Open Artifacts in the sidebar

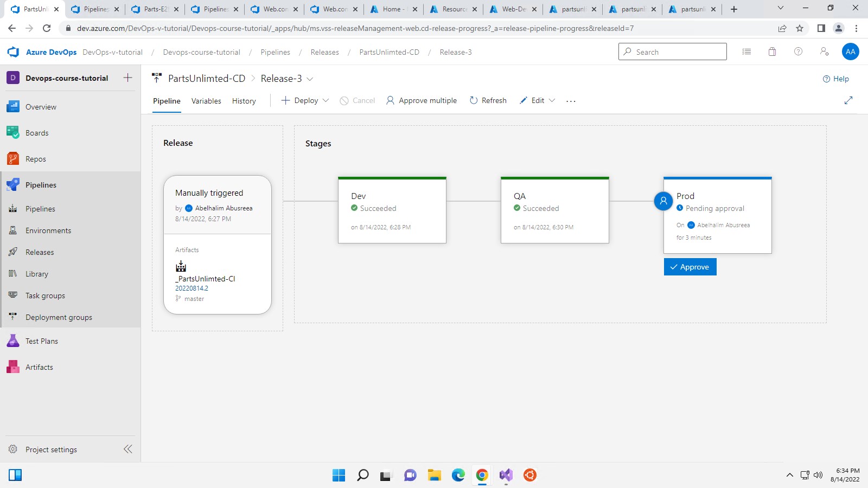coord(39,367)
